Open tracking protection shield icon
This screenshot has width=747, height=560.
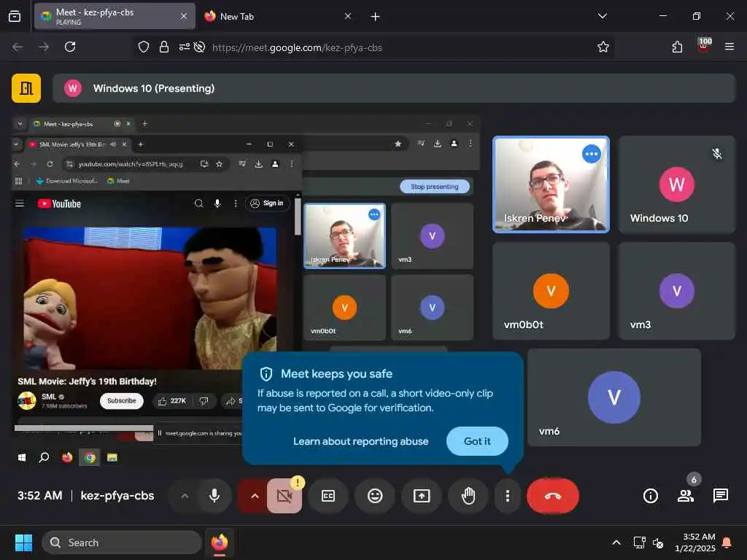coord(144,47)
